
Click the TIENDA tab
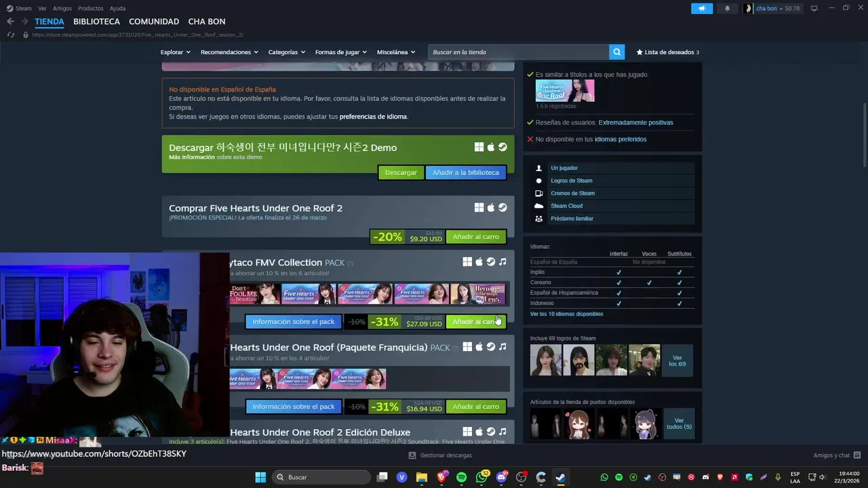point(50,22)
